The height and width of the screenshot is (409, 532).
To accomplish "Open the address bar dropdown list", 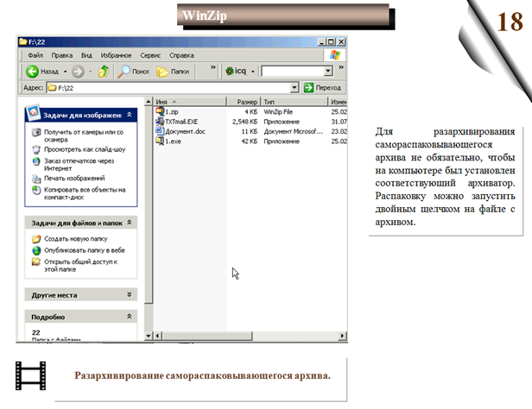I will [294, 88].
